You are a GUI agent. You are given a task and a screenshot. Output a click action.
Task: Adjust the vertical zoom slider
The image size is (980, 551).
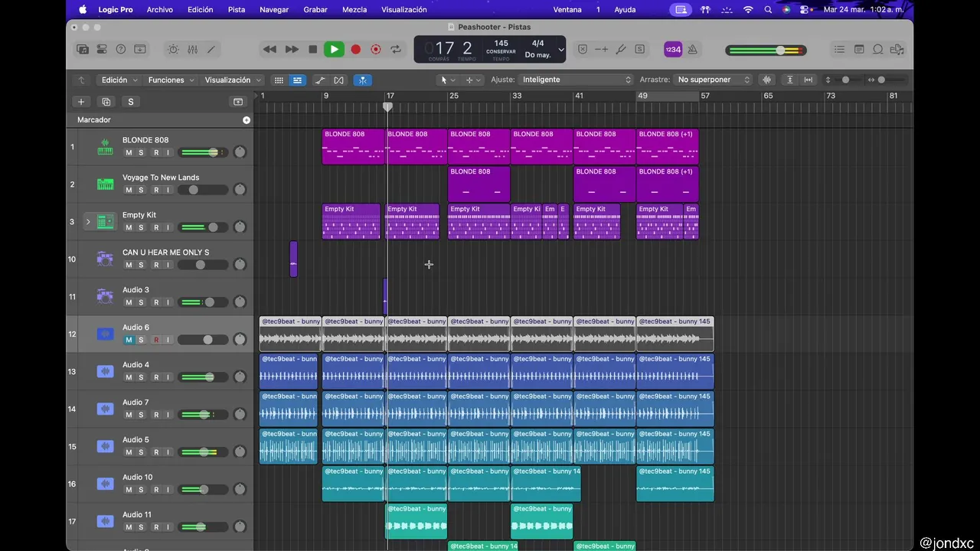pos(845,80)
